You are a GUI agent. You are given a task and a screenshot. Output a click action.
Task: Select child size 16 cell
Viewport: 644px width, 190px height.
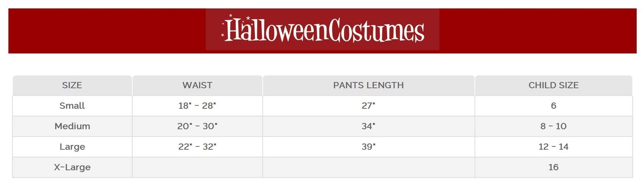pos(553,167)
